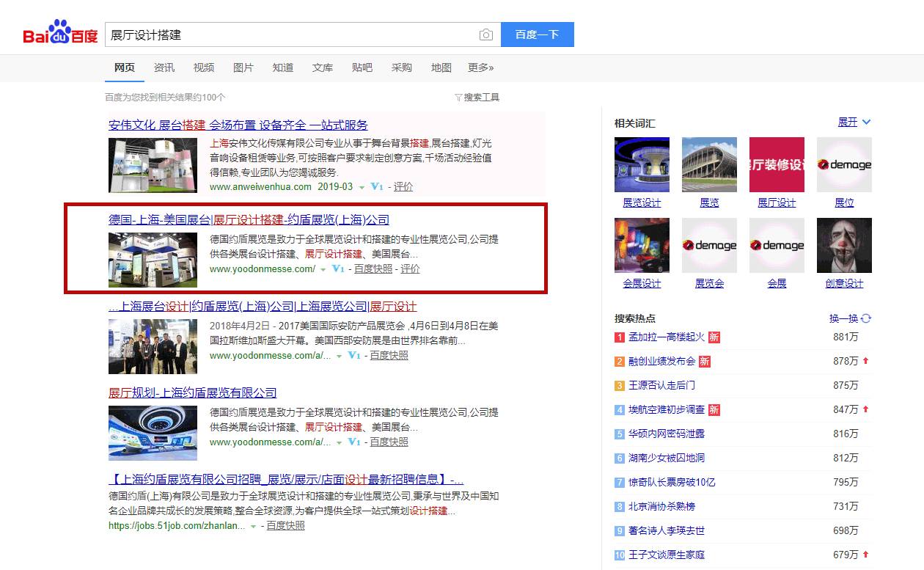
Task: Expand the 相关词汇 panel with 展开
Action: [854, 122]
